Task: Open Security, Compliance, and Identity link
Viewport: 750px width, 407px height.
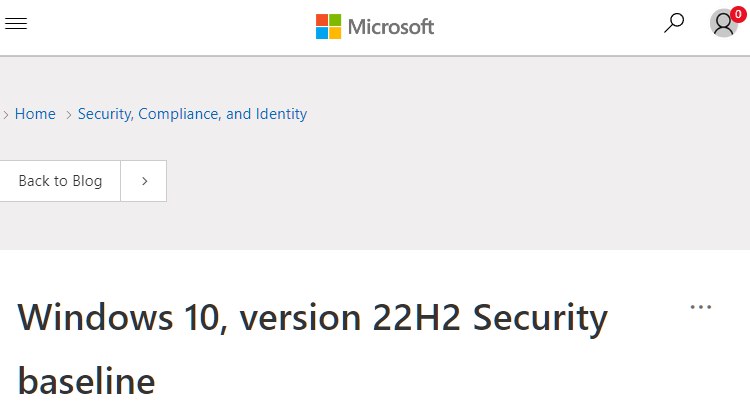Action: coord(192,114)
